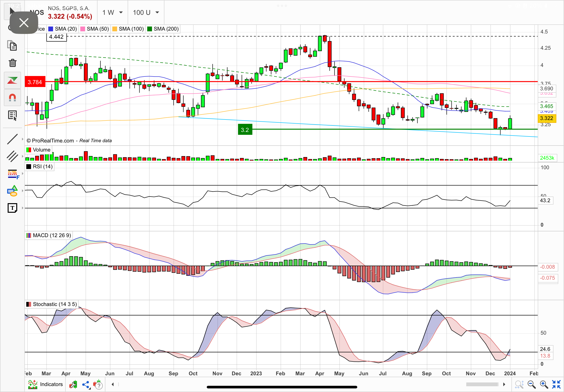Click the zoom in magnifier
The height and width of the screenshot is (392, 564).
pos(544,384)
